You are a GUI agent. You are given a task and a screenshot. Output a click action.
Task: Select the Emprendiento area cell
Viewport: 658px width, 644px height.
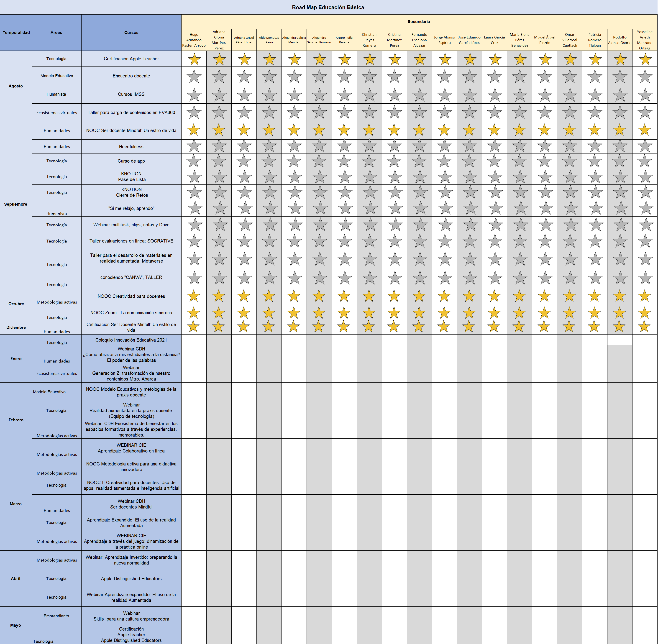pos(56,616)
